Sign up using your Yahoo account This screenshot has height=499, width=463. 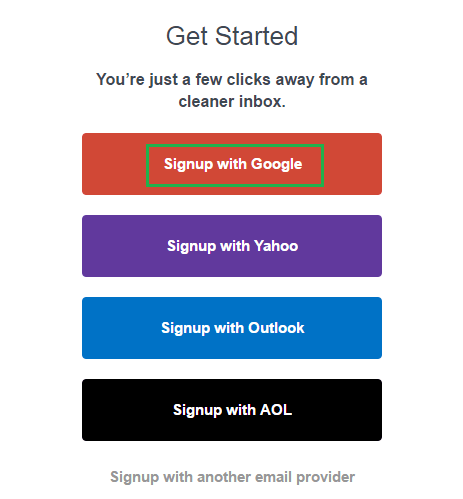click(x=232, y=246)
